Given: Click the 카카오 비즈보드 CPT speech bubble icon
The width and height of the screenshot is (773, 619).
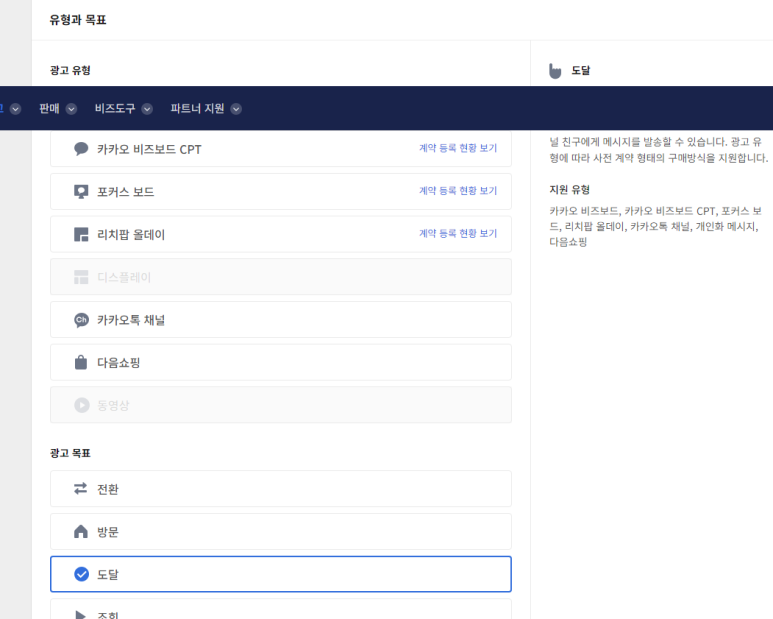Looking at the screenshot, I should [81, 149].
